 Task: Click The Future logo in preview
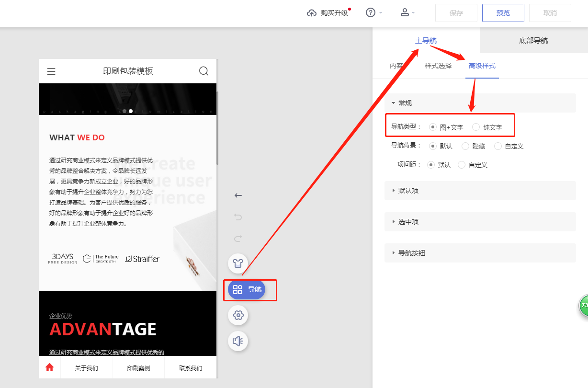(101, 259)
